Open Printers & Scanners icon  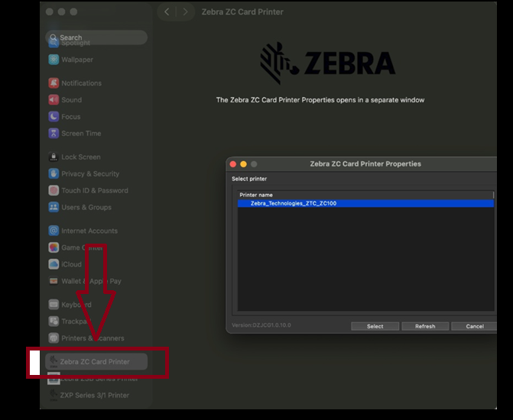pos(54,338)
